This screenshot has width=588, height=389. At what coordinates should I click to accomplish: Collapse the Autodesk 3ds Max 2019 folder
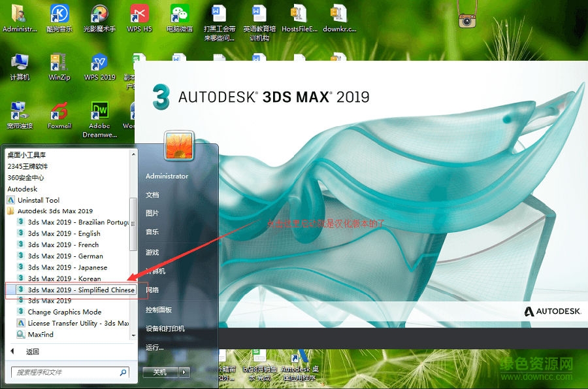54,211
